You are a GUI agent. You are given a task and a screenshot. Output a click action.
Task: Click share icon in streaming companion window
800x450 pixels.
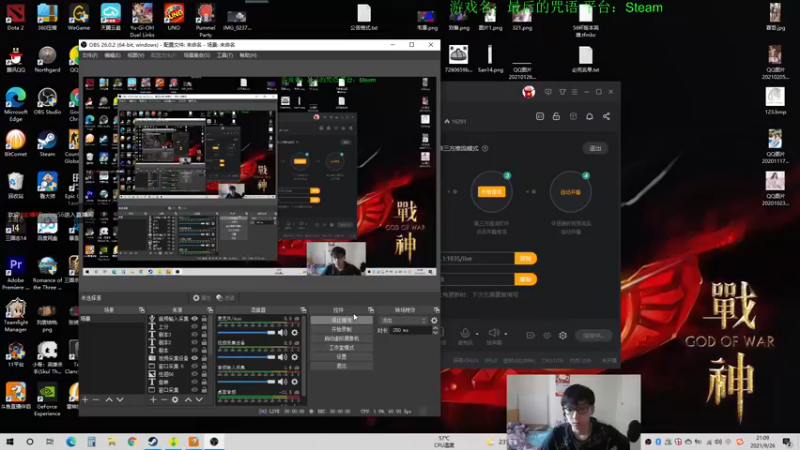pyautogui.click(x=606, y=116)
